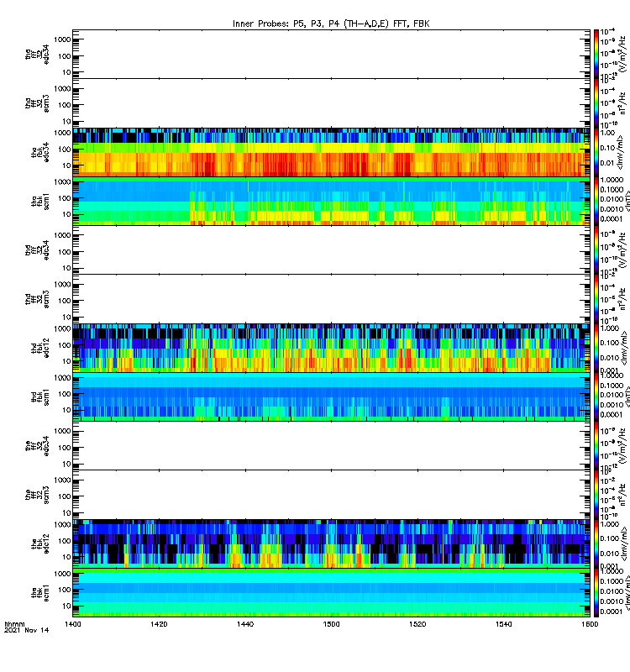Click the 1000 tick of thd fbk scm1 panel
The width and height of the screenshot is (630, 672).
point(62,377)
